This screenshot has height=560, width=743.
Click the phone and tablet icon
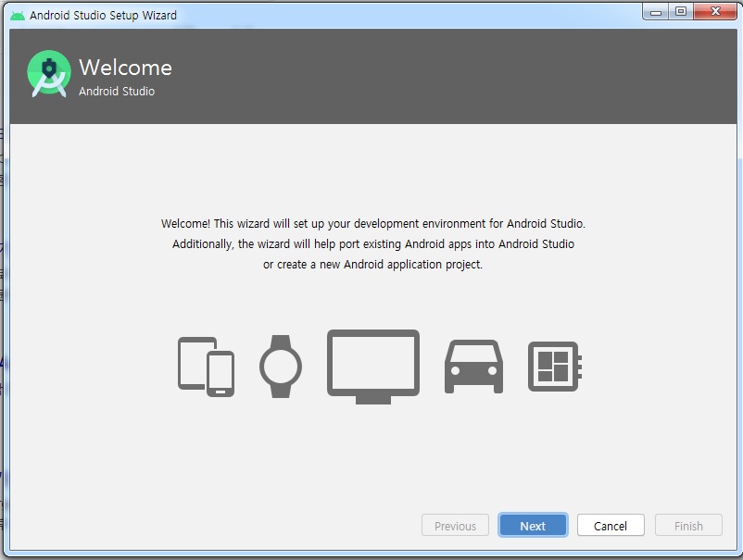[206, 367]
